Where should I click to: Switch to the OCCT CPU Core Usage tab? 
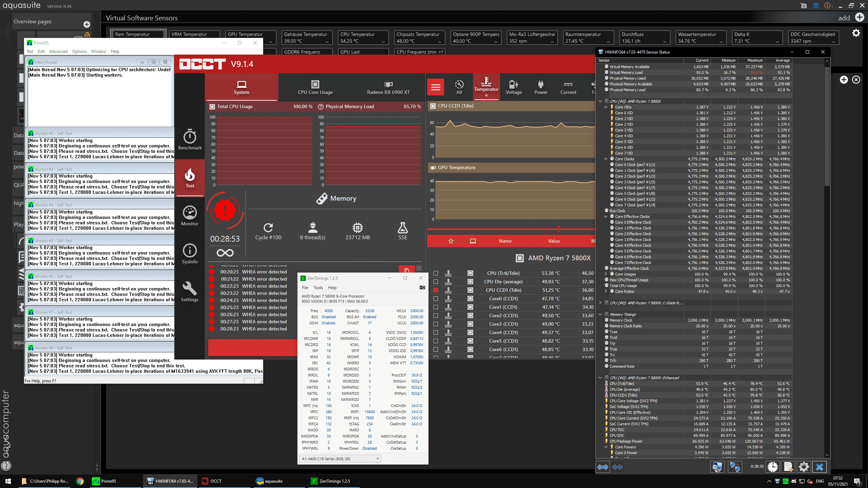pos(315,87)
